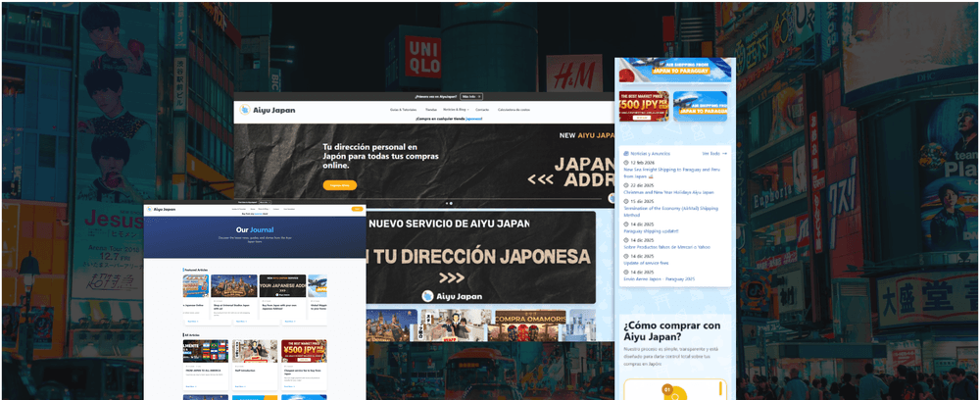The image size is (980, 400).
Task: Expand Noticias & Blog dropdown
Action: tap(456, 110)
